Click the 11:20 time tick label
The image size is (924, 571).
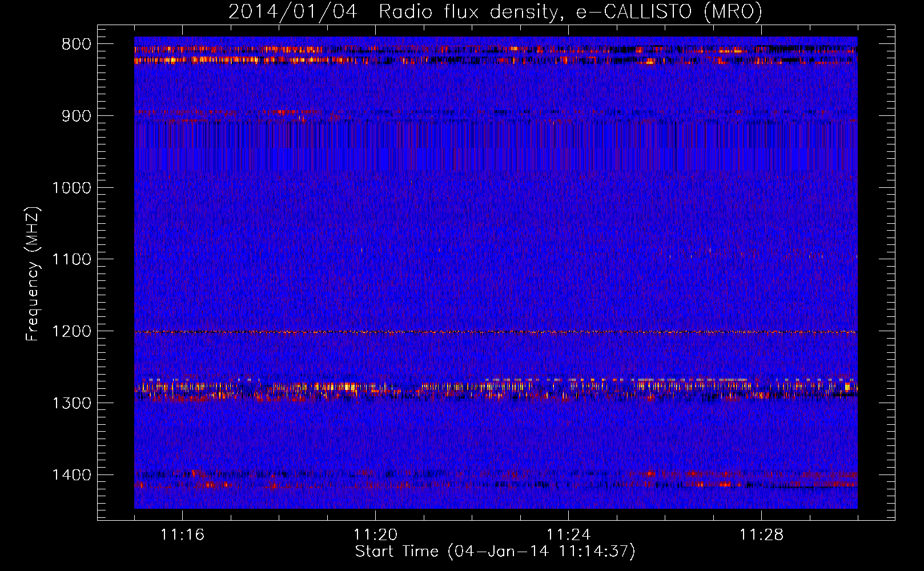click(375, 535)
